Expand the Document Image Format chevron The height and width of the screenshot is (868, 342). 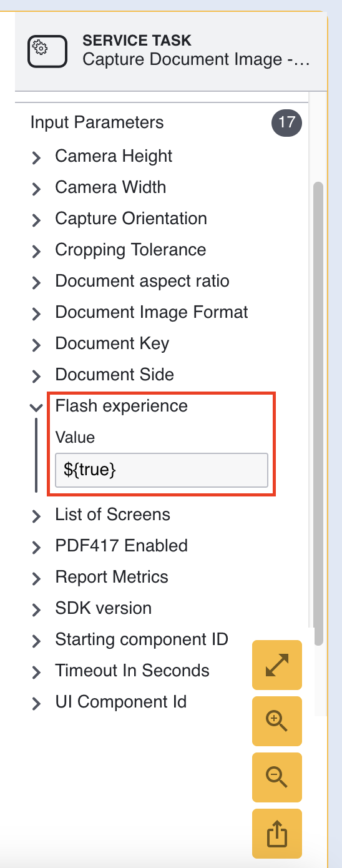(36, 313)
